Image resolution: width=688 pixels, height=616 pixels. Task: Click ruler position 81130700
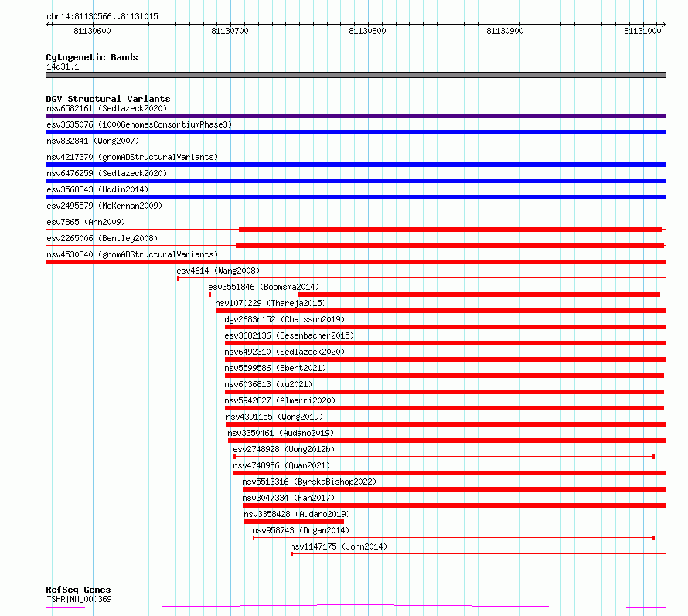point(230,31)
